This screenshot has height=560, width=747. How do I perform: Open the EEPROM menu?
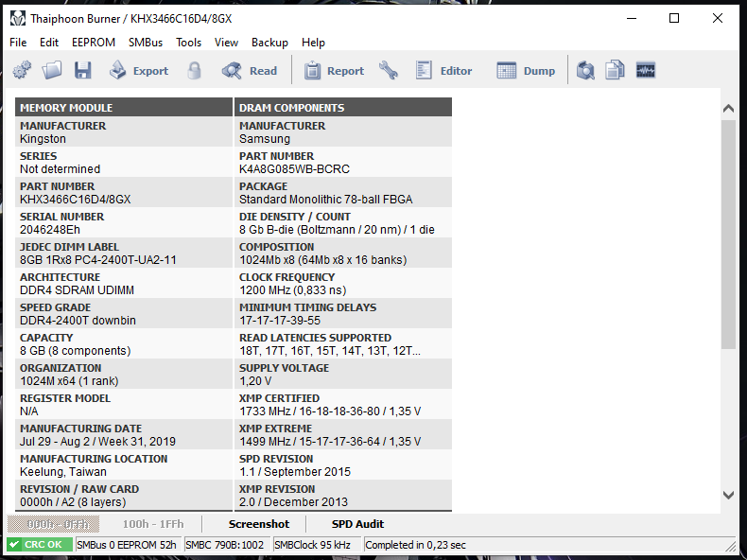click(x=94, y=43)
